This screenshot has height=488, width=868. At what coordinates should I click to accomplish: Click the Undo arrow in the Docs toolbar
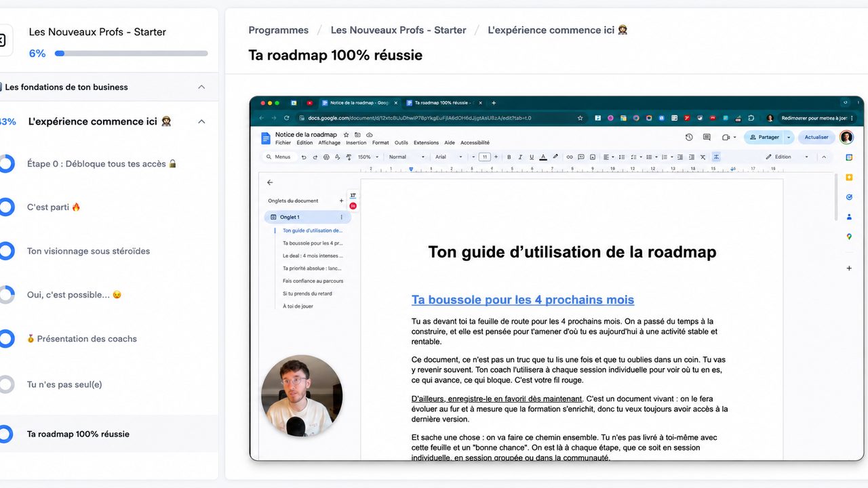(x=304, y=157)
